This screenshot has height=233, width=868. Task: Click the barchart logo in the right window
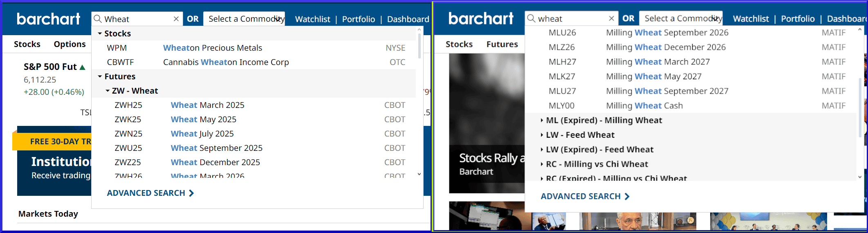481,18
